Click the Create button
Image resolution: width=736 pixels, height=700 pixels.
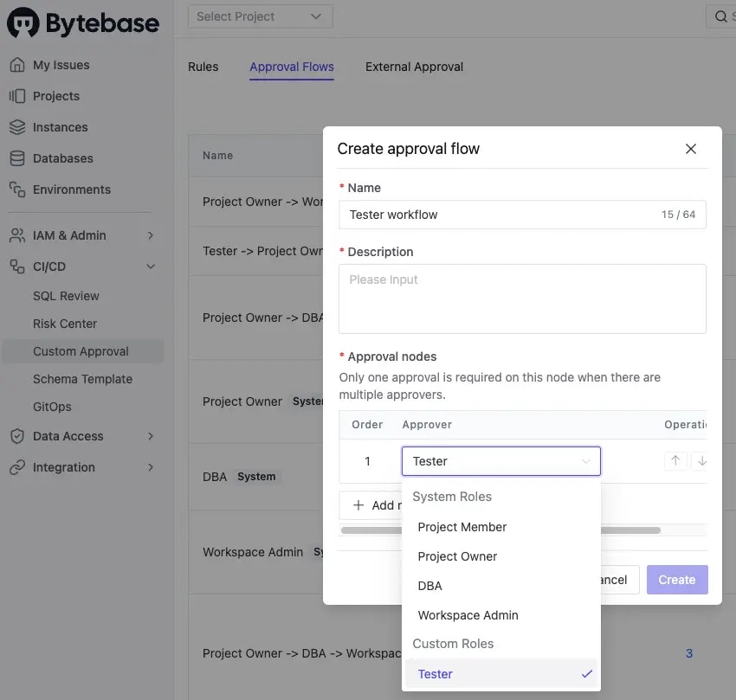(x=676, y=579)
